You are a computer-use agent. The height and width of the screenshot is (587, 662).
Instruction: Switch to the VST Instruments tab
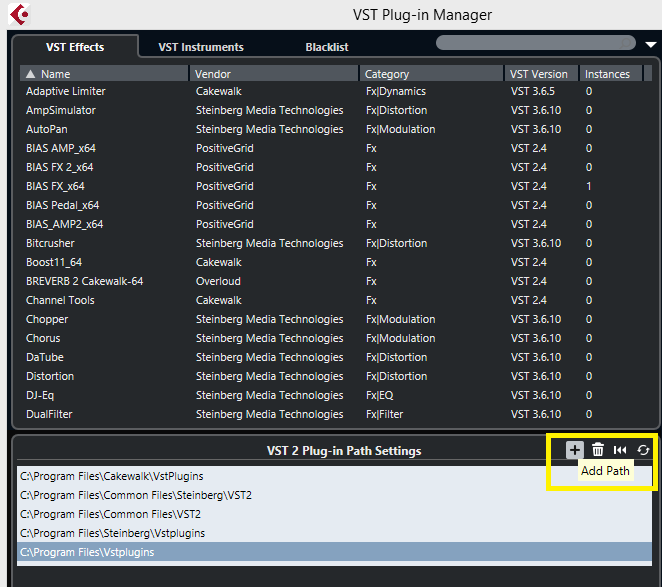(x=201, y=47)
